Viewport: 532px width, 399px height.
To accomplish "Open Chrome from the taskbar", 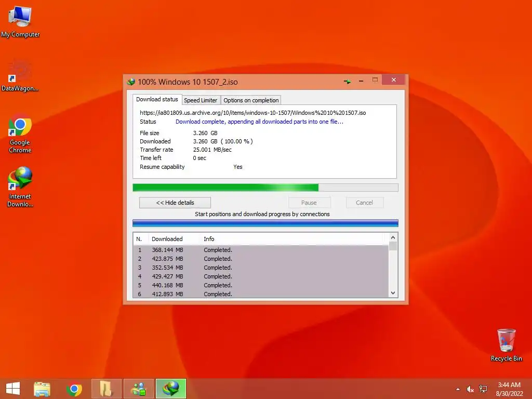I will pos(74,389).
